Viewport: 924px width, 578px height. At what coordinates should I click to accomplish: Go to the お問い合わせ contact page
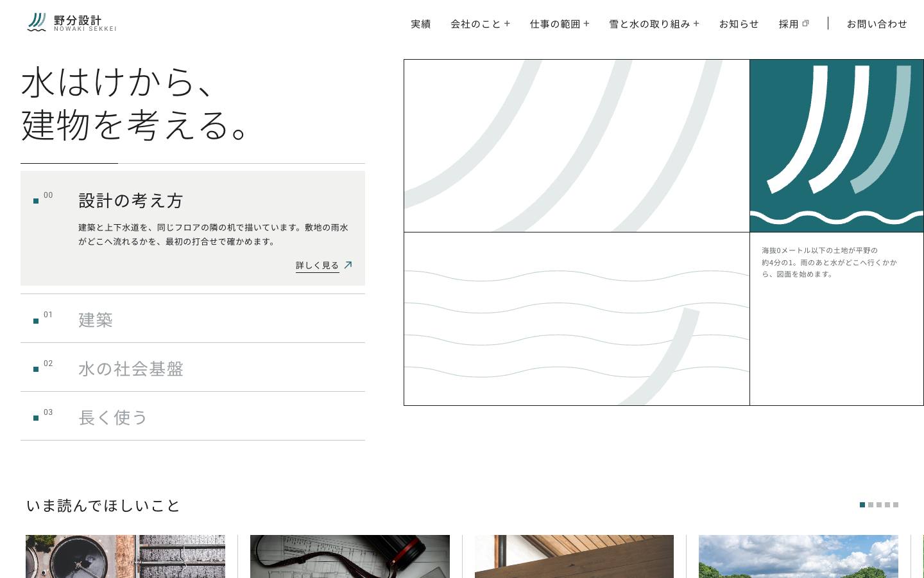pyautogui.click(x=877, y=24)
